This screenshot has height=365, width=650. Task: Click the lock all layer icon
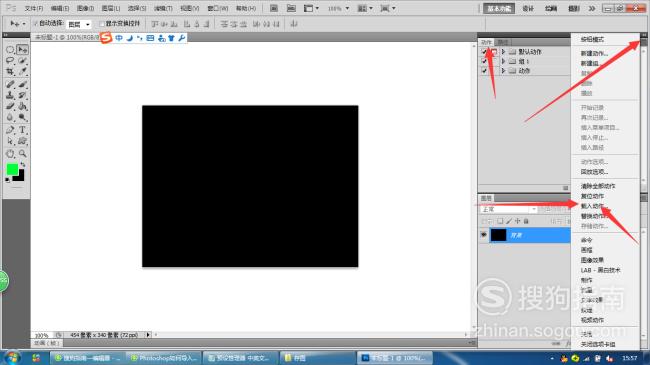[x=526, y=221]
